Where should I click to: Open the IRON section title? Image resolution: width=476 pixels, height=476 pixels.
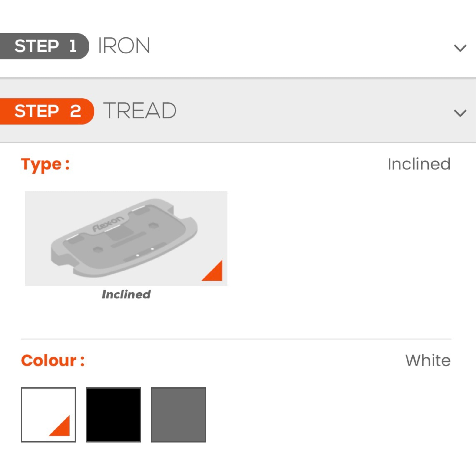point(124,46)
